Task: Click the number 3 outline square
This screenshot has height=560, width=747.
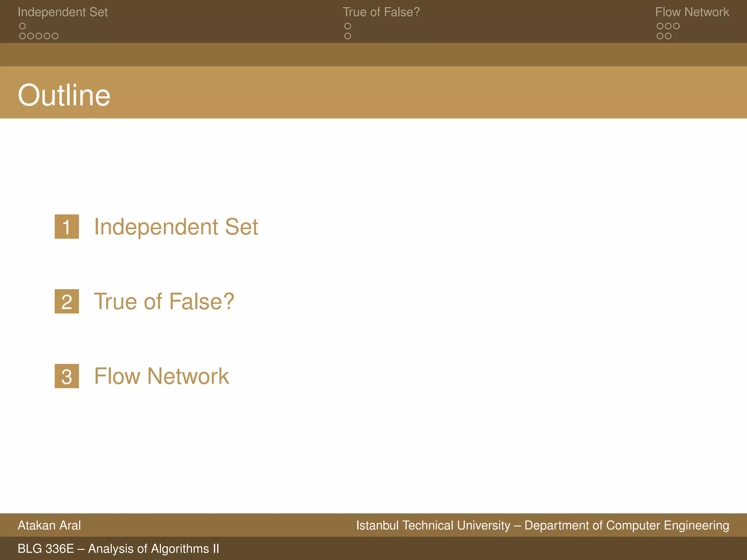Action: (67, 376)
